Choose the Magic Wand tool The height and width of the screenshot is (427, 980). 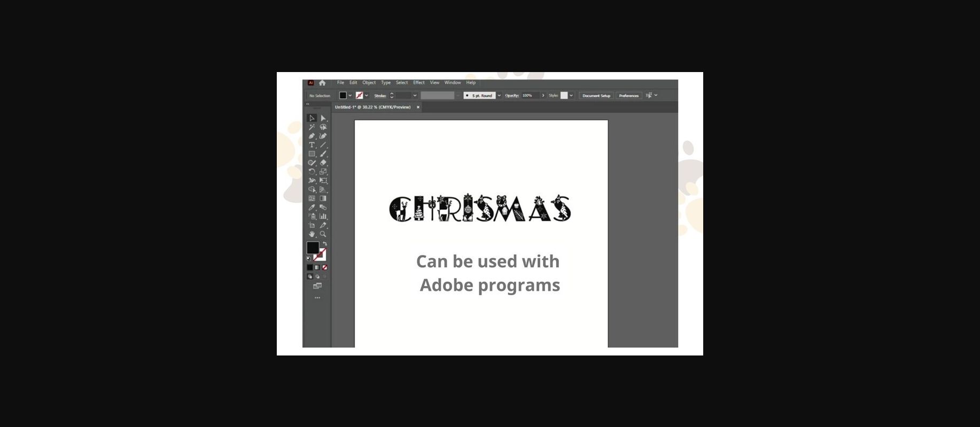(312, 127)
